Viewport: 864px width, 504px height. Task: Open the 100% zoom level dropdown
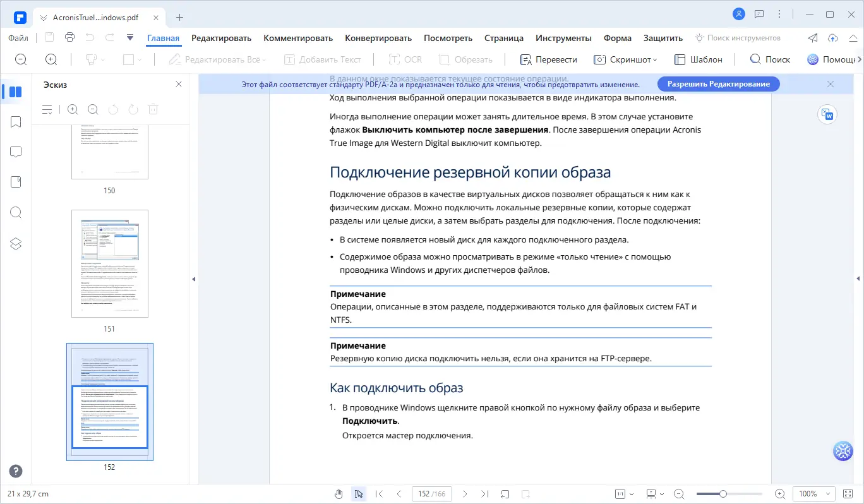click(x=813, y=493)
